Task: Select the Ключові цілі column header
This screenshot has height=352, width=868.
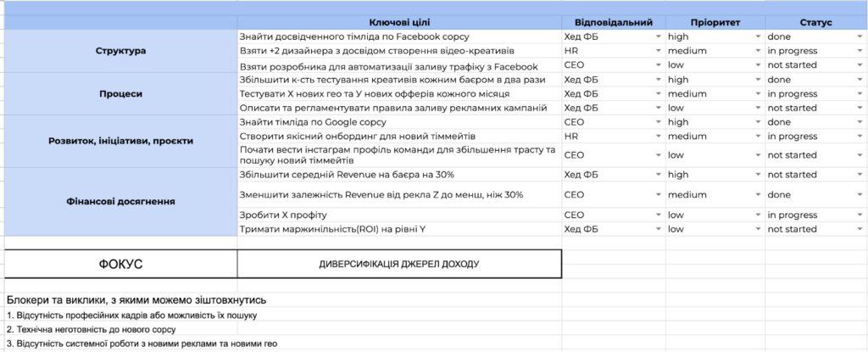Action: coord(398,21)
